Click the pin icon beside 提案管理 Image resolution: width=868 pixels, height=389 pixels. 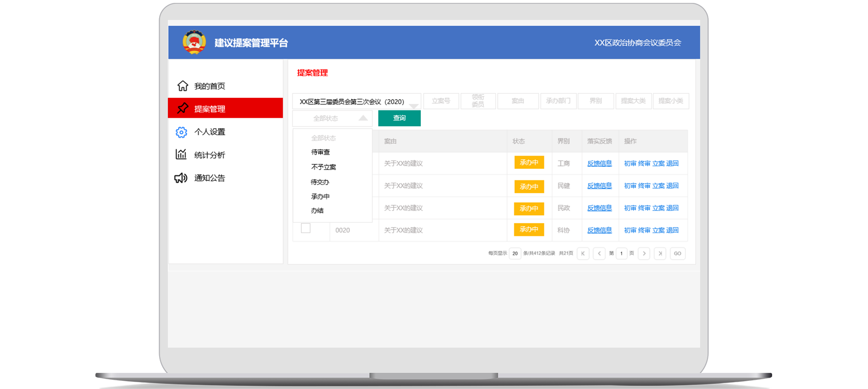click(x=182, y=108)
